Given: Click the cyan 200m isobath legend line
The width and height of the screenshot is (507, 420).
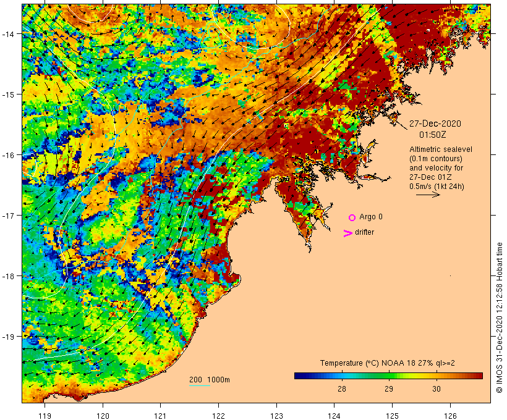Looking at the screenshot, I should coord(200,385).
